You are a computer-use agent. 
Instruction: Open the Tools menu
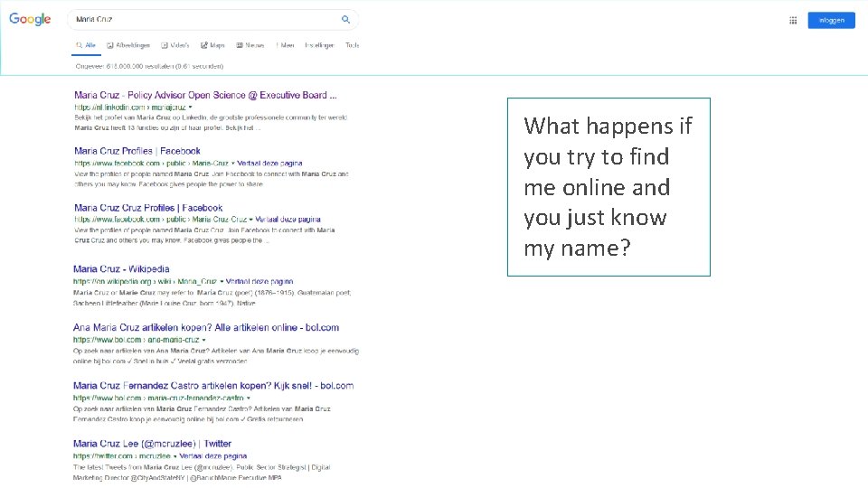352,45
